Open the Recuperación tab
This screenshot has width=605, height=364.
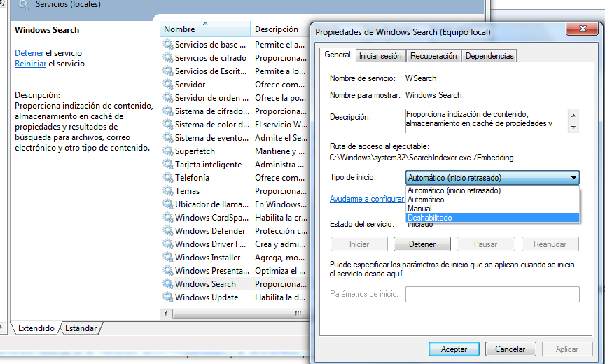pyautogui.click(x=433, y=56)
